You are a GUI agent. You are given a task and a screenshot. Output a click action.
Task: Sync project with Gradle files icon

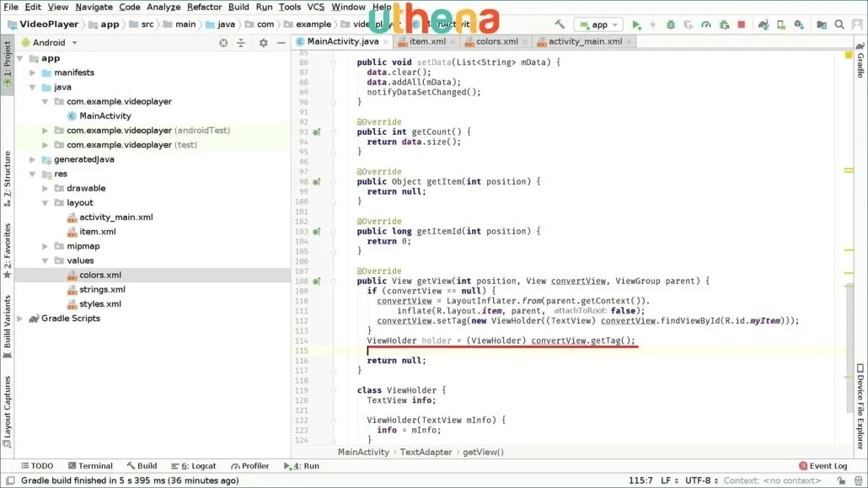pyautogui.click(x=764, y=24)
